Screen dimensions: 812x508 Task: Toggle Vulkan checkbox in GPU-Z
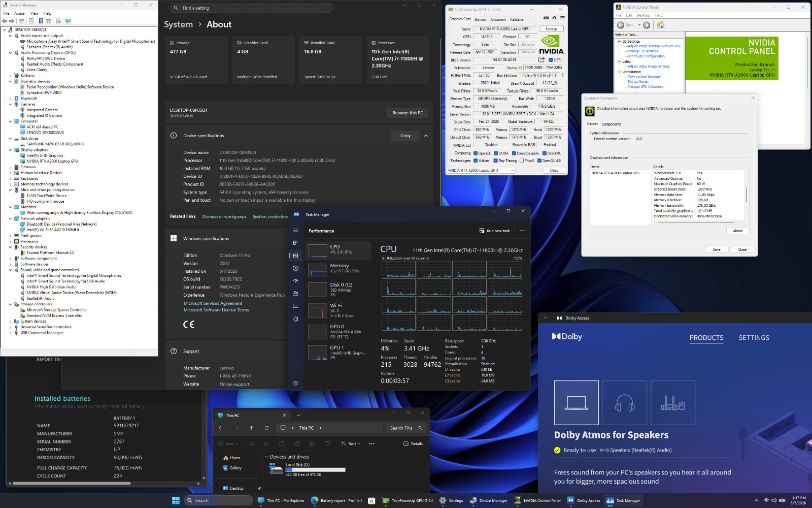click(x=476, y=161)
